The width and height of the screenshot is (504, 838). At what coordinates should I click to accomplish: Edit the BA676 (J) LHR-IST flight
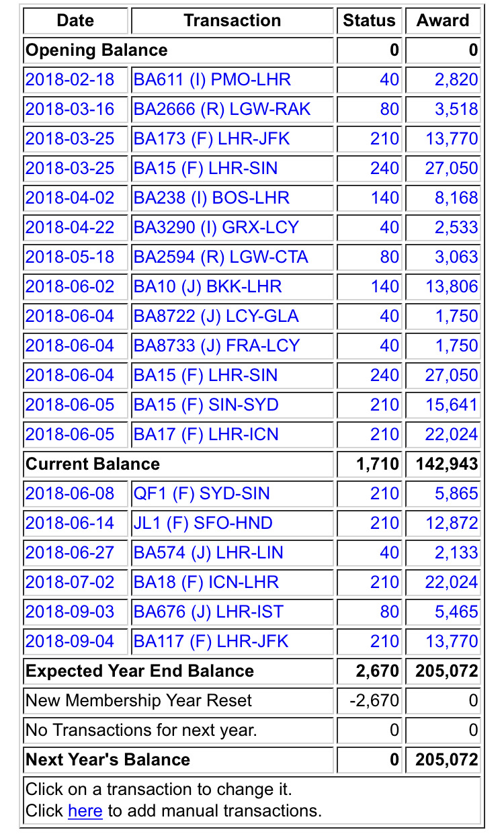208,612
